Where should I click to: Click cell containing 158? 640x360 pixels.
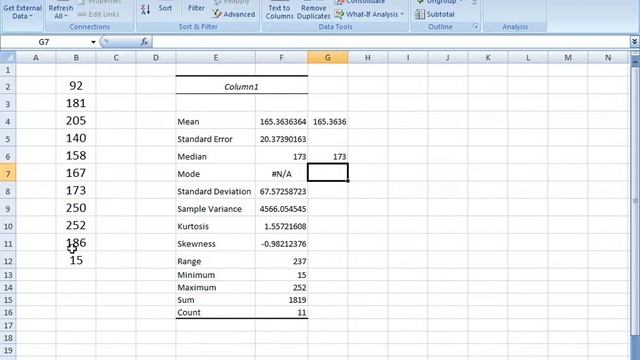pyautogui.click(x=76, y=156)
